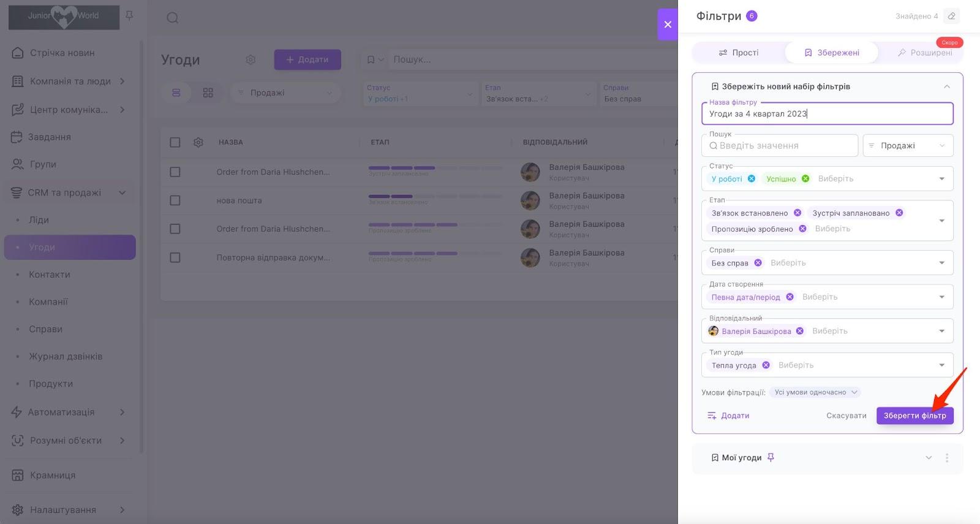
Task: Switch to the 'Прості' filters tab
Action: (x=739, y=53)
